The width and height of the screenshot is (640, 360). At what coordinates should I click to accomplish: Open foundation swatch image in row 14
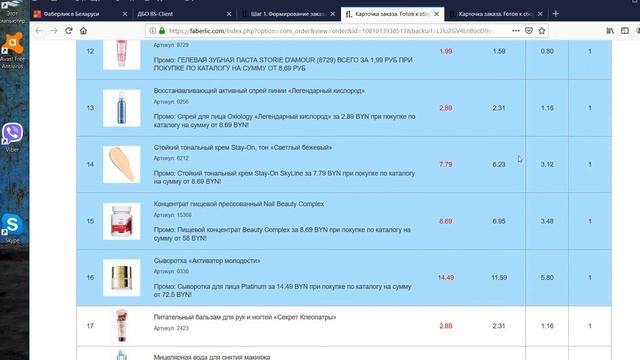122,164
